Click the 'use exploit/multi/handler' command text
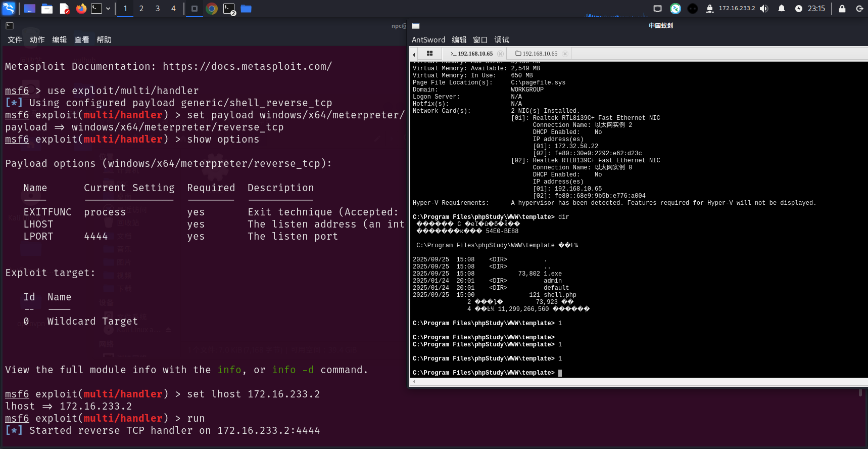The width and height of the screenshot is (868, 449). coord(123,91)
